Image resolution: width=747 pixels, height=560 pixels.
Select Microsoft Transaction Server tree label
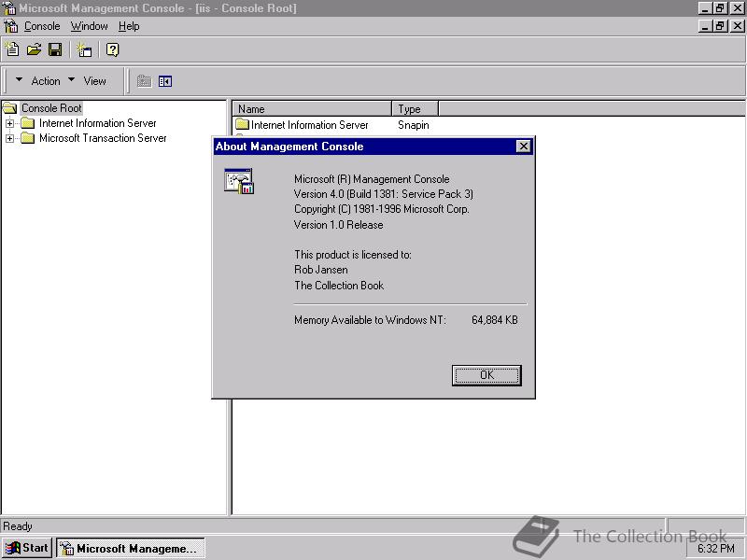click(103, 138)
